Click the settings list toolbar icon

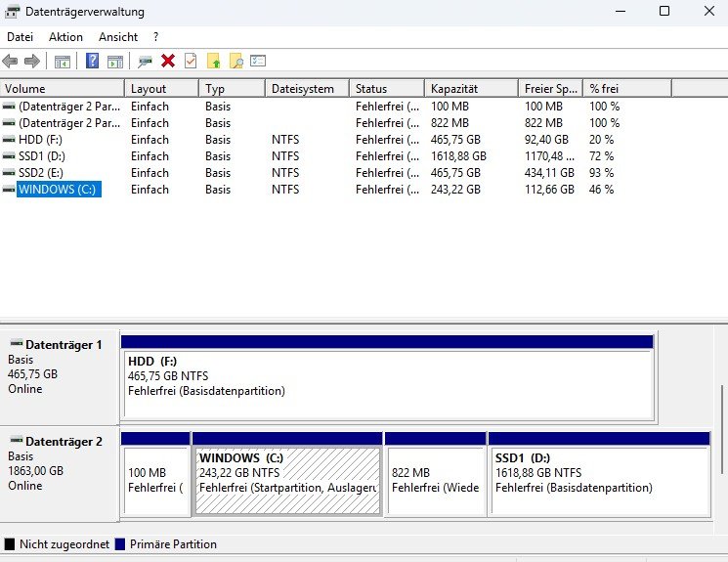(258, 61)
